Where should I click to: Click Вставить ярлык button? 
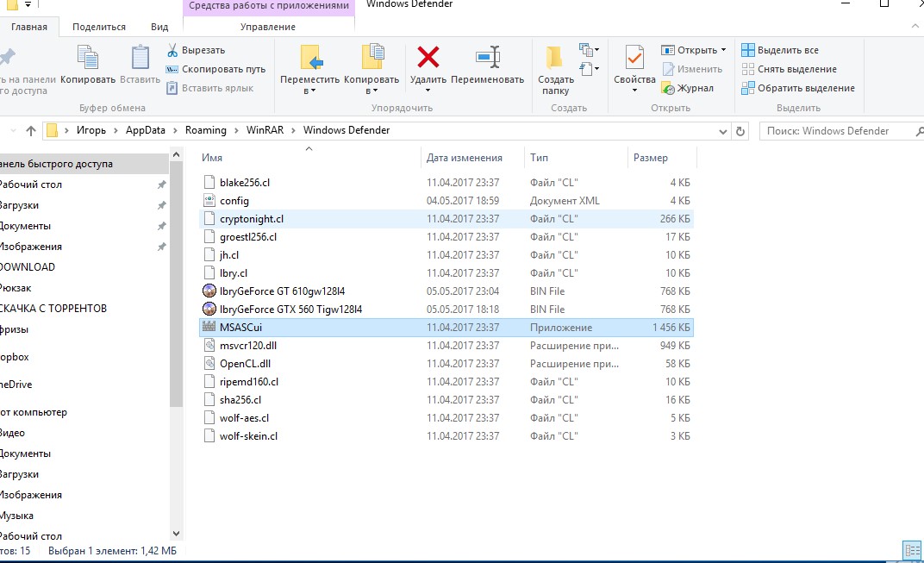tap(209, 88)
